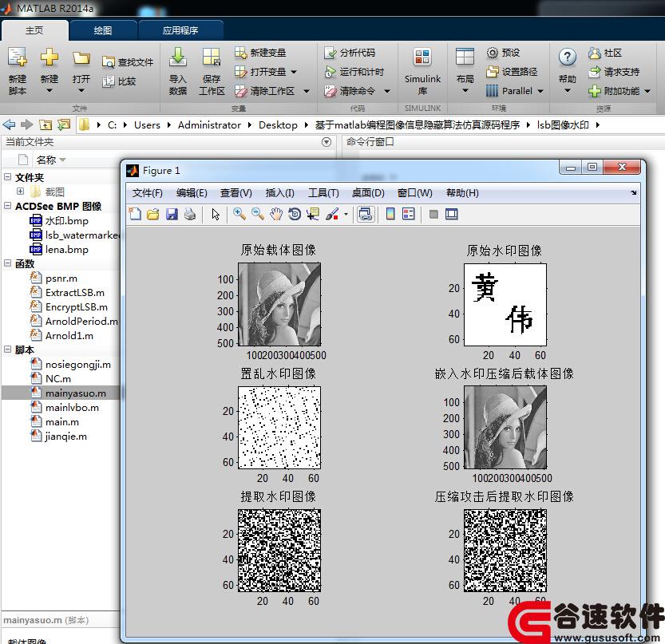Expand 附加功能 add-ons dropdown
665x644 pixels.
(647, 91)
